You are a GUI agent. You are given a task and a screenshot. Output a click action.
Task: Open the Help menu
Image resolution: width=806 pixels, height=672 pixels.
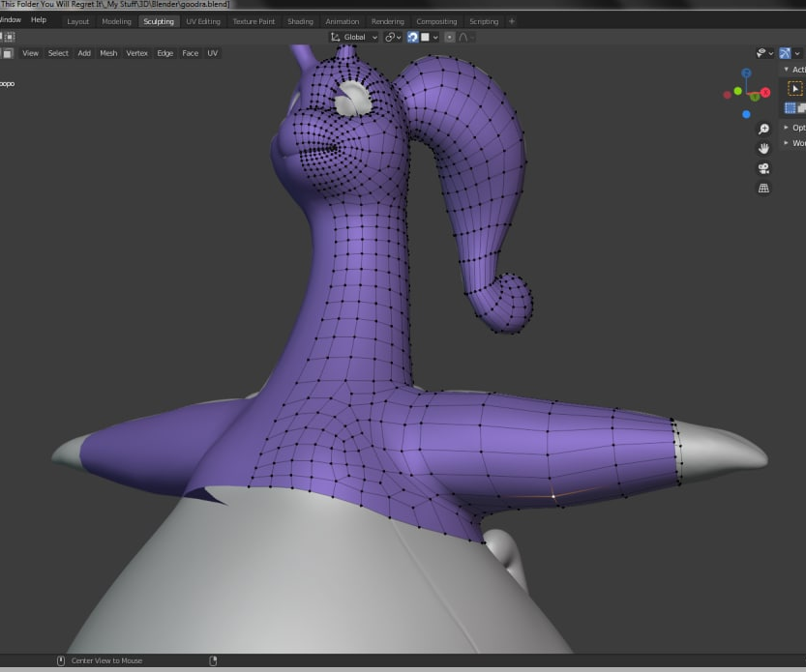[39, 19]
